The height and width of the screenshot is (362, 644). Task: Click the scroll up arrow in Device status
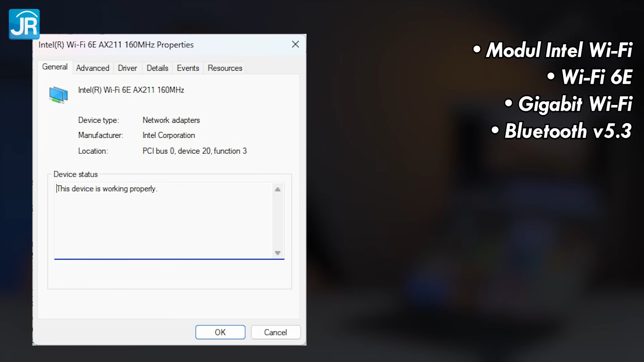pos(277,189)
